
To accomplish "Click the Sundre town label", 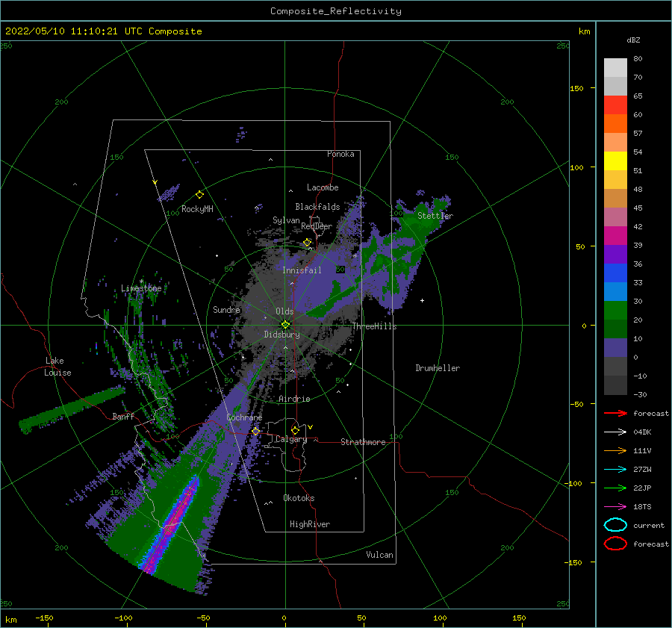I will (x=227, y=309).
